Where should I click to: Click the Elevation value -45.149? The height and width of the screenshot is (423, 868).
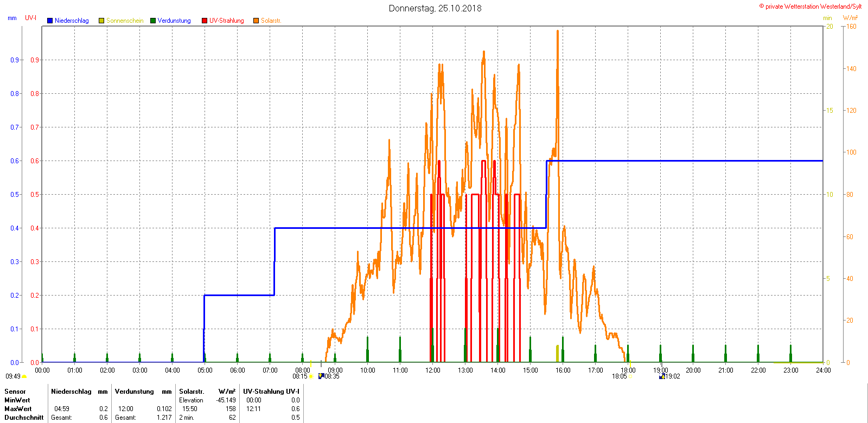pos(226,400)
